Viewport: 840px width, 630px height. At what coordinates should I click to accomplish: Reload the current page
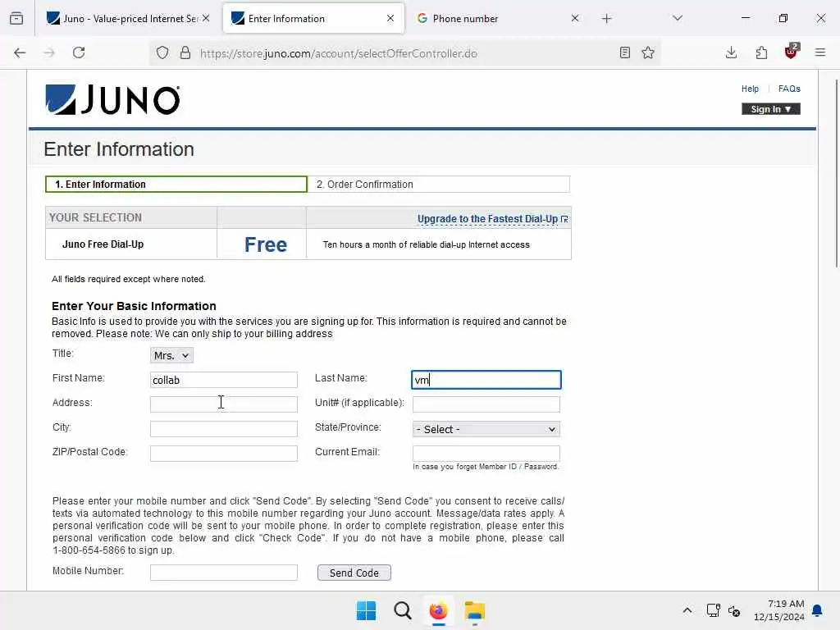click(x=79, y=52)
